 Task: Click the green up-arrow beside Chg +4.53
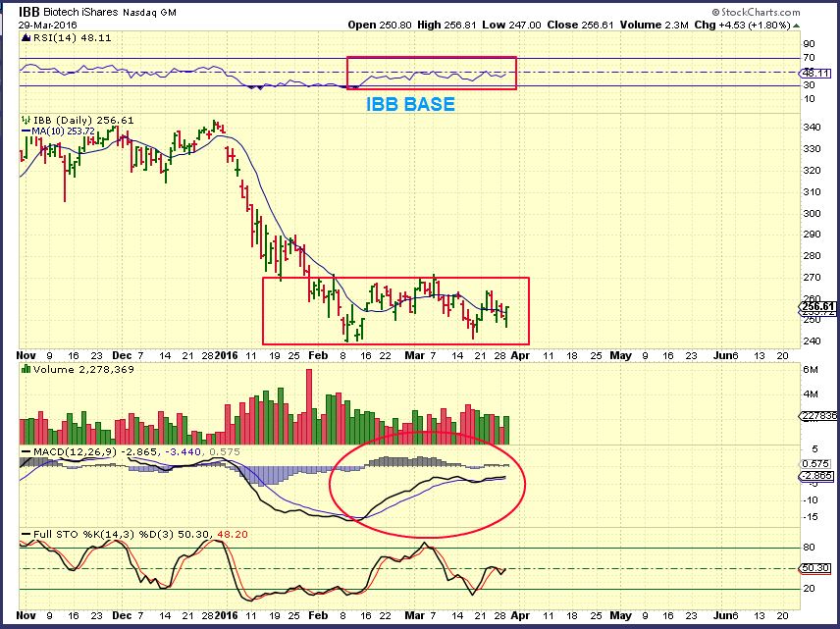pos(796,26)
